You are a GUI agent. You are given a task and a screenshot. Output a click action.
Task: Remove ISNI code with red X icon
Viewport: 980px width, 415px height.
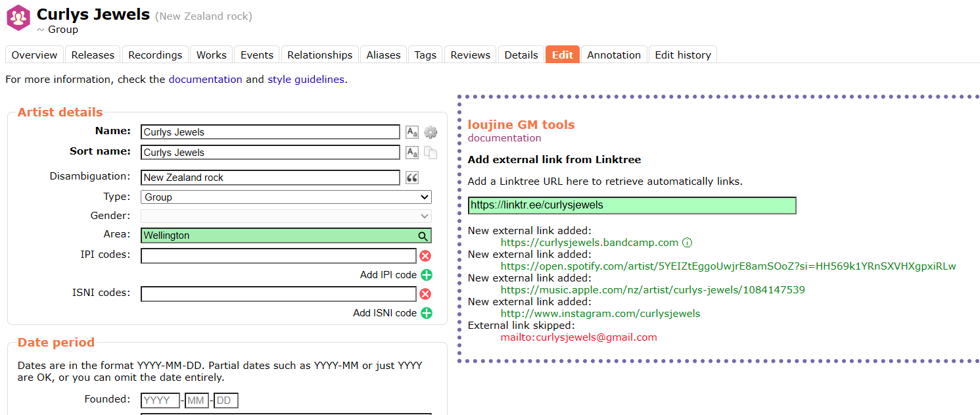click(425, 294)
